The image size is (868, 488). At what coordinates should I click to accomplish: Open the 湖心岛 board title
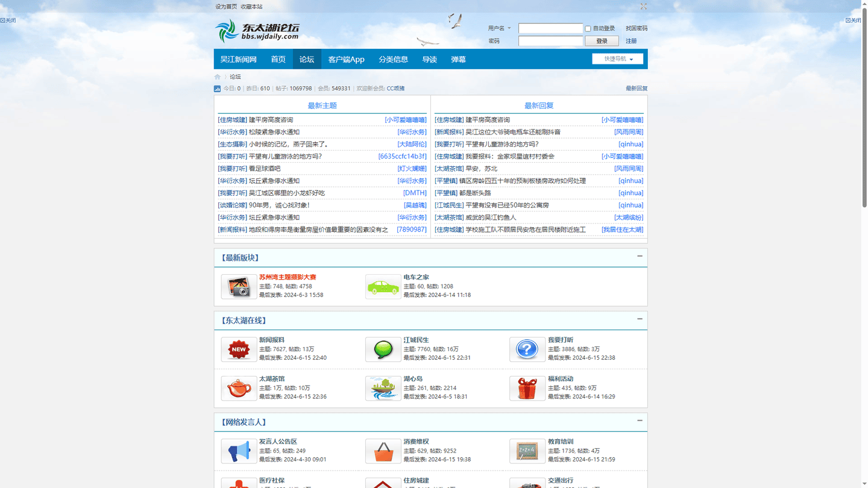pos(413,379)
